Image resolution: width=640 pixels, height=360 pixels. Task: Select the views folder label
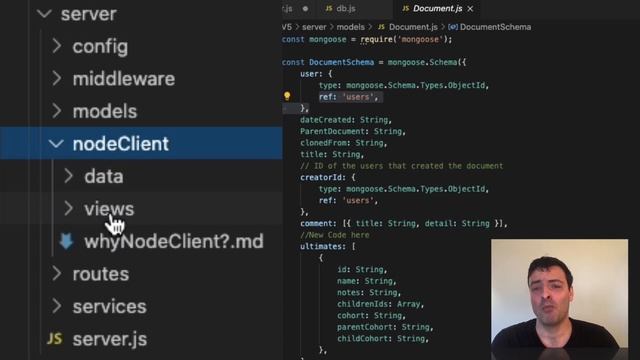click(x=109, y=209)
